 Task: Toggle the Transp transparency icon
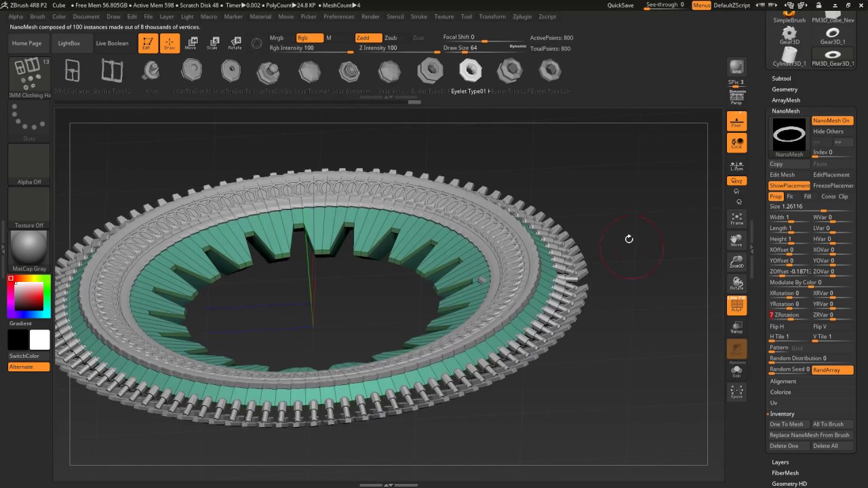click(x=736, y=327)
